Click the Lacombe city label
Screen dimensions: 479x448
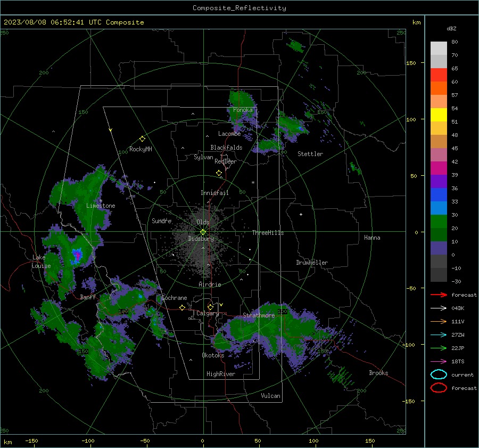tap(229, 134)
